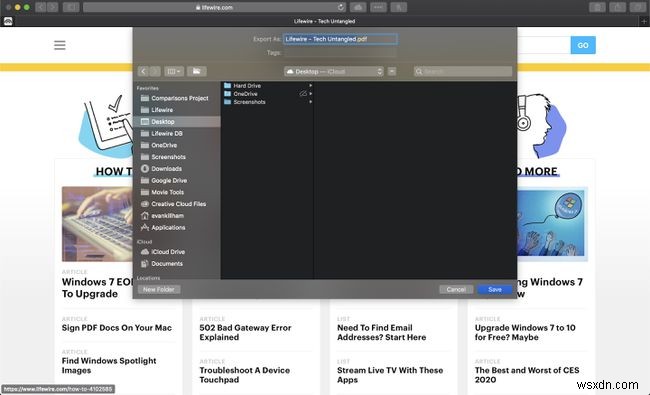Click the keyboard typing article thumbnail

(x=97, y=224)
